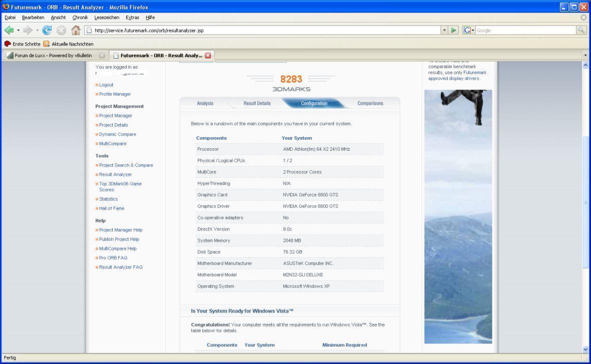Click the green Go arrow beside address bar
This screenshot has width=591, height=364.
coord(453,30)
